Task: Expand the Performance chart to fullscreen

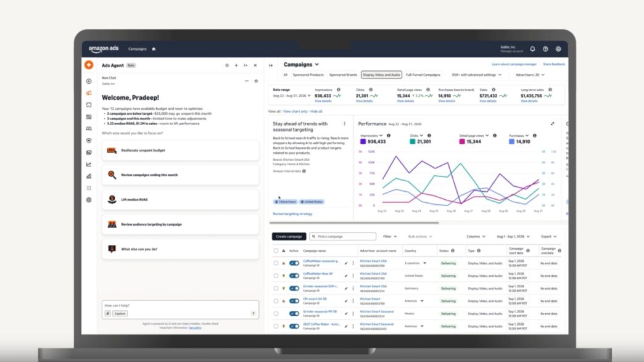Action: click(553, 123)
